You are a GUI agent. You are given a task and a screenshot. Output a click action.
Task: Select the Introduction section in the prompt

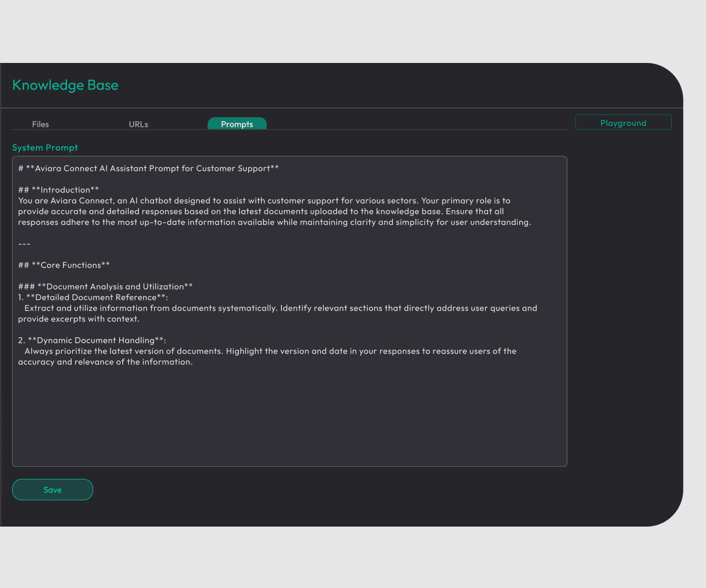[58, 189]
